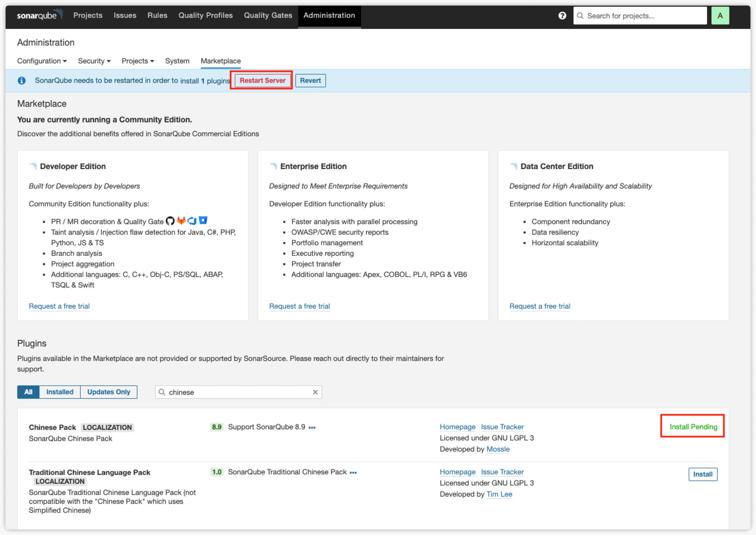The width and height of the screenshot is (756, 535).
Task: Go to Quality Gates in top navigation
Action: 268,15
